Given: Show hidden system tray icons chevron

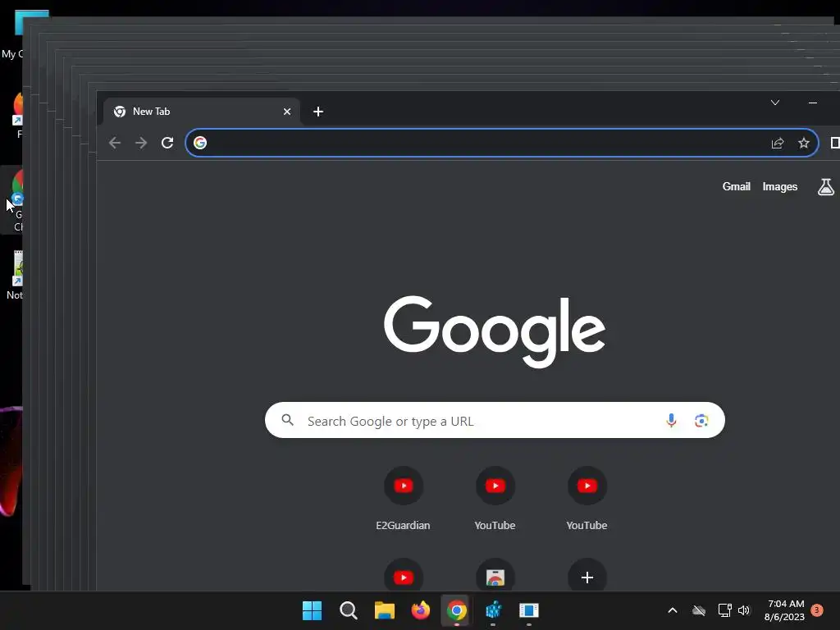Looking at the screenshot, I should point(673,610).
